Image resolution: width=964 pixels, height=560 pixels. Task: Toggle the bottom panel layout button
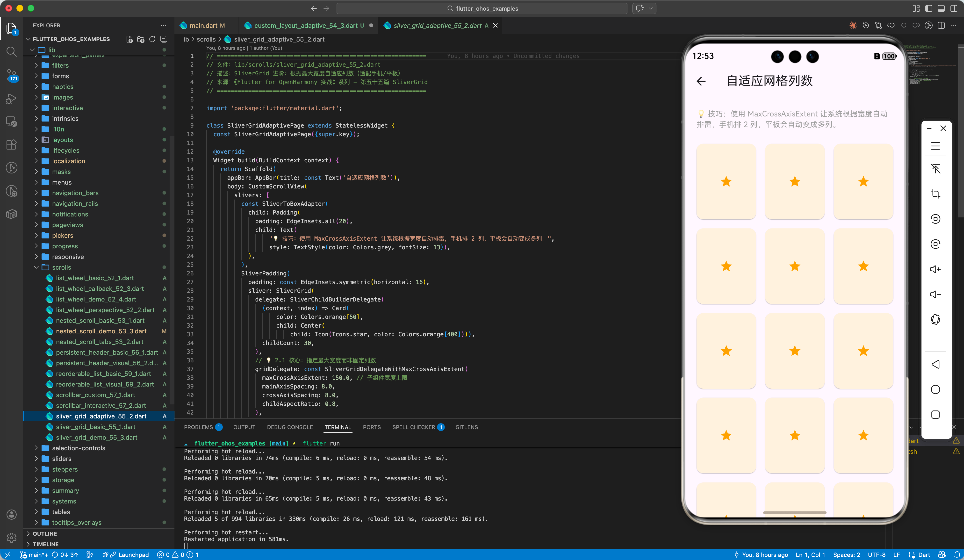[941, 8]
